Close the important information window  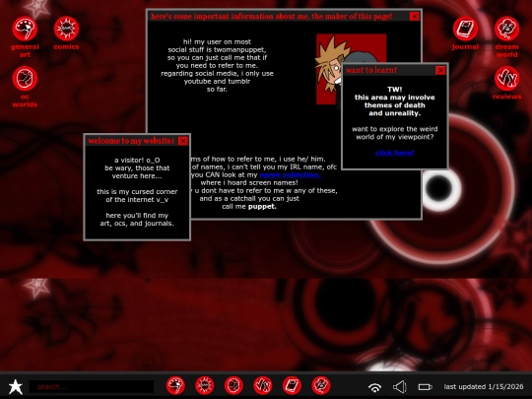click(414, 17)
